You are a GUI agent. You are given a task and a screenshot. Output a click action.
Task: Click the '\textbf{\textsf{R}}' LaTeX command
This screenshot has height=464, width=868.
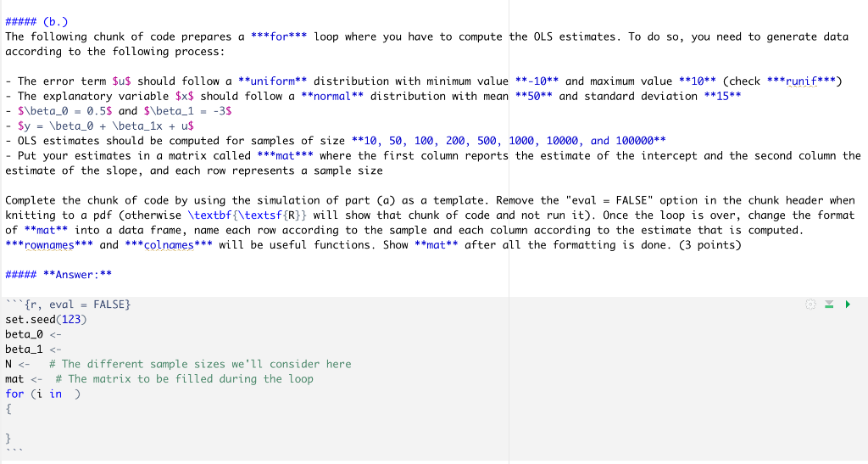tap(247, 215)
